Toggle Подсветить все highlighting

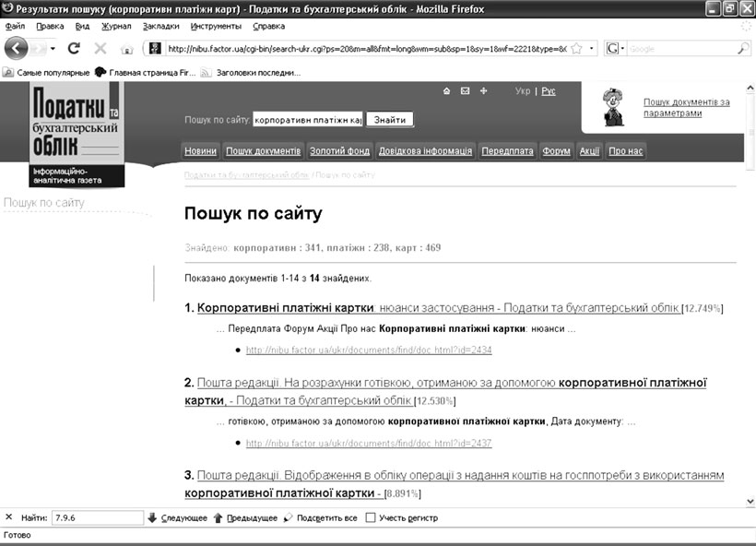289,517
